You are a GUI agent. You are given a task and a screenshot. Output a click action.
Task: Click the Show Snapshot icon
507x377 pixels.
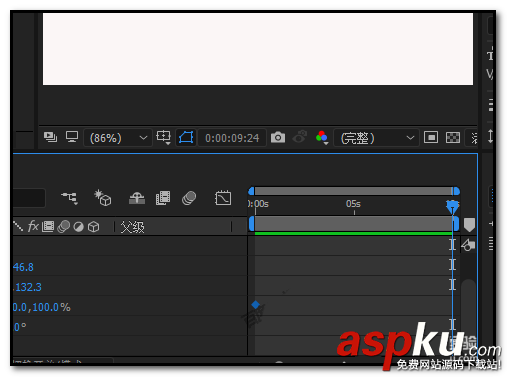[299, 137]
